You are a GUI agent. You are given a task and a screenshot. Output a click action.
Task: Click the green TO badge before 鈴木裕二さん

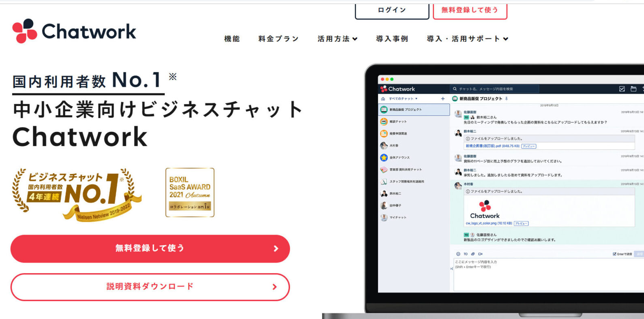[x=466, y=117]
